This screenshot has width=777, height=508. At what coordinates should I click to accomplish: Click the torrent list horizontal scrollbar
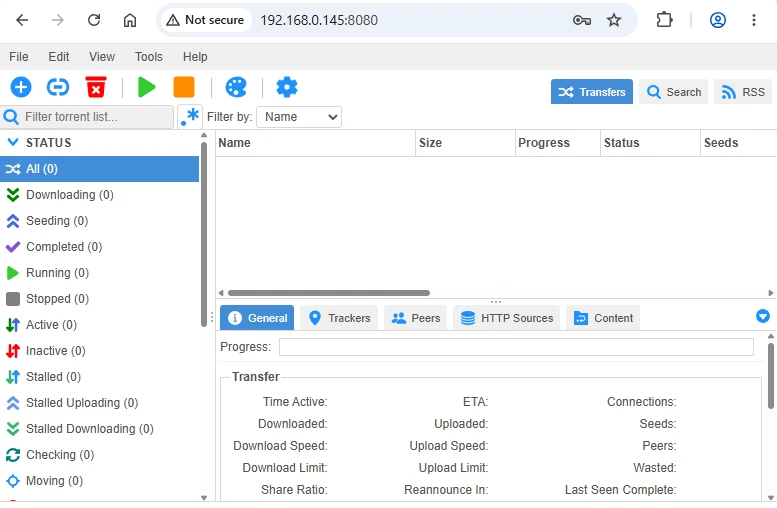(x=329, y=293)
